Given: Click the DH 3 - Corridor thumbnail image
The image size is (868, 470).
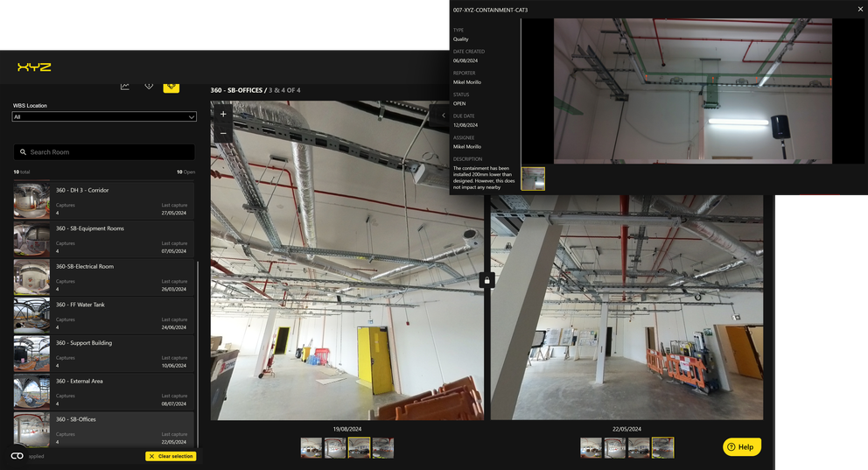Looking at the screenshot, I should (x=31, y=201).
